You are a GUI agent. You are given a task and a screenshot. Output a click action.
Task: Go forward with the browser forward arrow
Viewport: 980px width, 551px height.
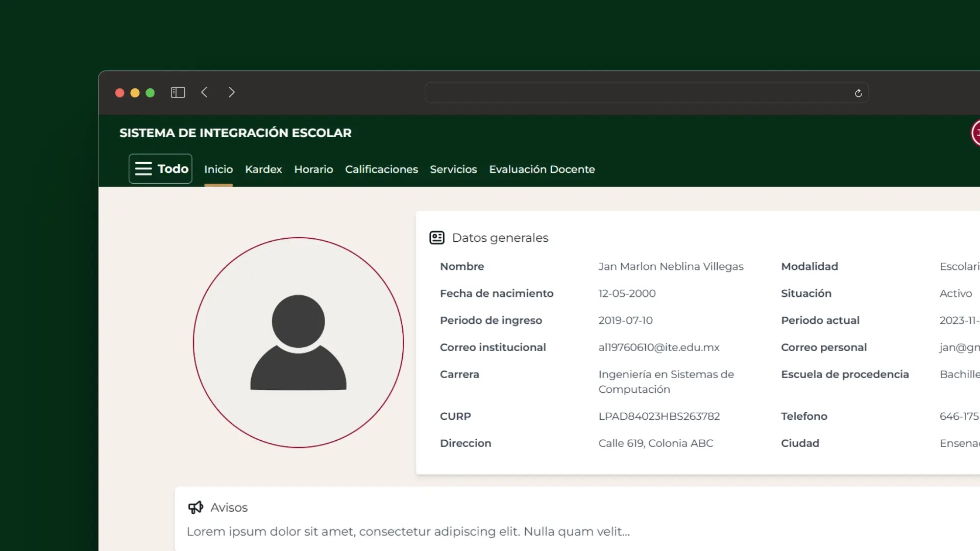[232, 92]
